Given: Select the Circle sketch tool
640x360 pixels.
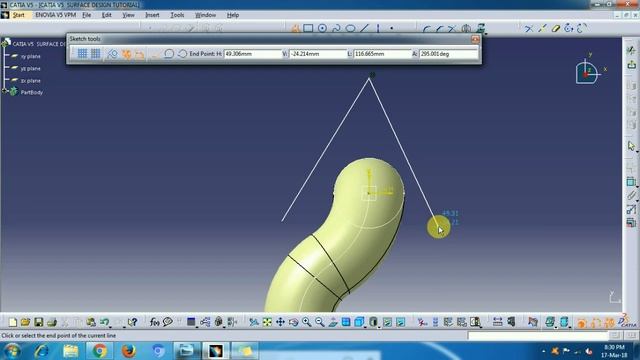Looking at the screenshot, I should click(322, 28).
